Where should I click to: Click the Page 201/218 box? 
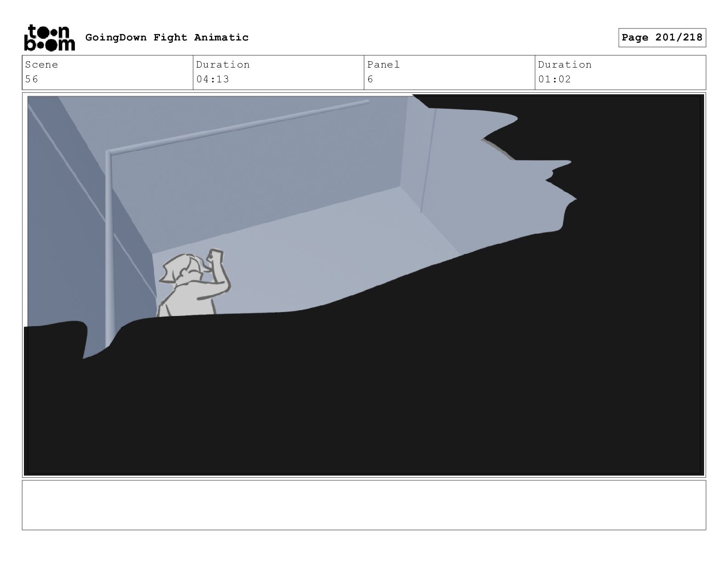pyautogui.click(x=662, y=38)
